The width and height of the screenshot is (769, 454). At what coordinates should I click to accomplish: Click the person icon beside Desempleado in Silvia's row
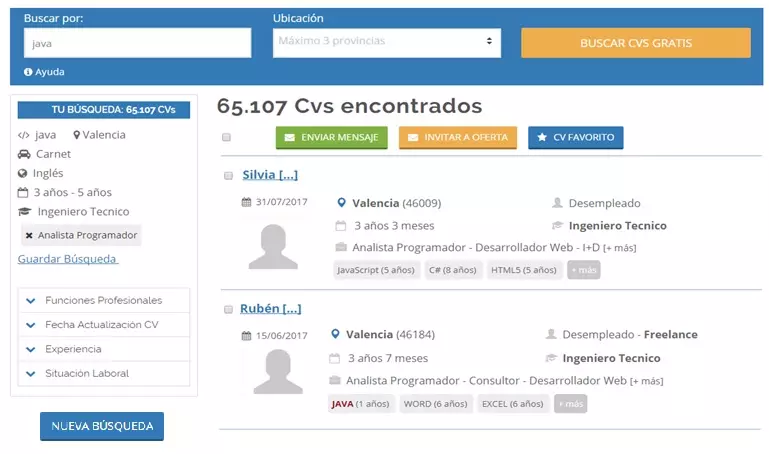click(557, 202)
